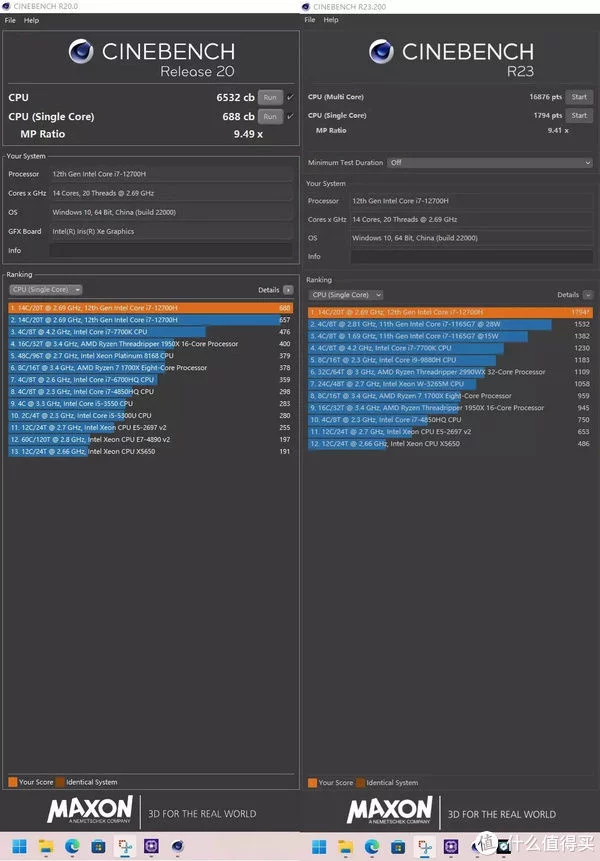The image size is (600, 861).
Task: Open R20 ranking CPU (Single Core) dropdown
Action: coord(46,289)
